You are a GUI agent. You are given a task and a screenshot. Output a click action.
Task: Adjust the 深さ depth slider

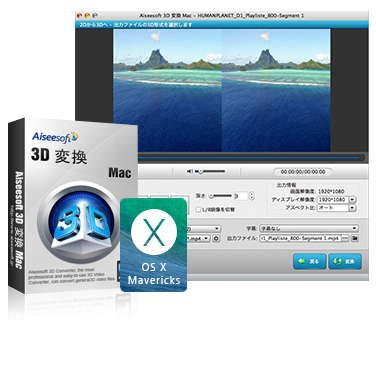pos(220,196)
